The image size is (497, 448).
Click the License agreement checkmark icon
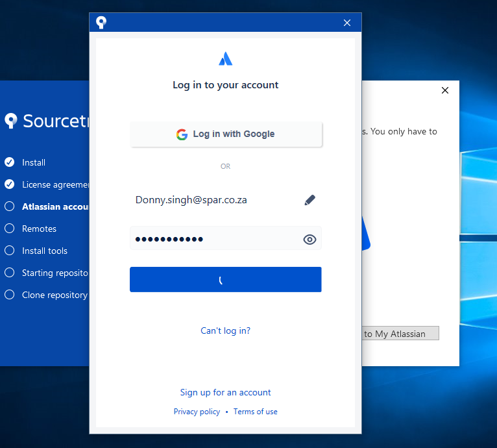[x=10, y=184]
